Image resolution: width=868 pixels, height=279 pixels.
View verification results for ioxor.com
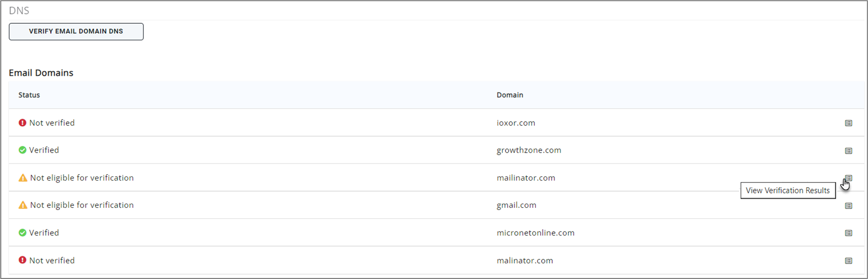click(x=848, y=123)
